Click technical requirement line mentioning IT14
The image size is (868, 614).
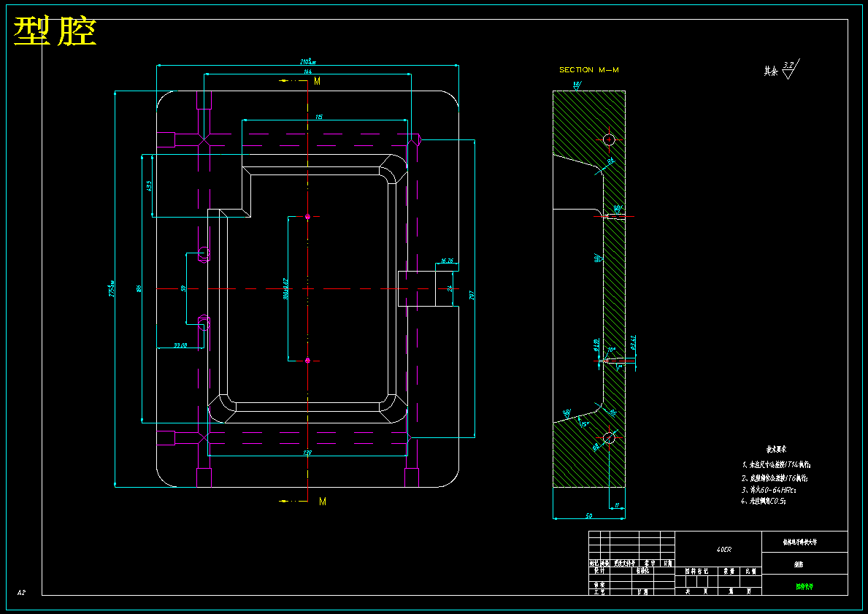pos(776,465)
